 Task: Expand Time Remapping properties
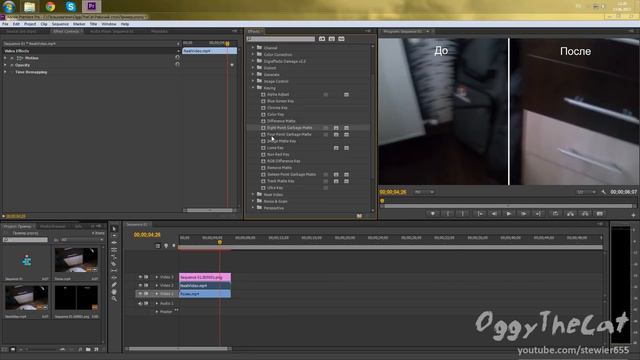tap(5, 72)
